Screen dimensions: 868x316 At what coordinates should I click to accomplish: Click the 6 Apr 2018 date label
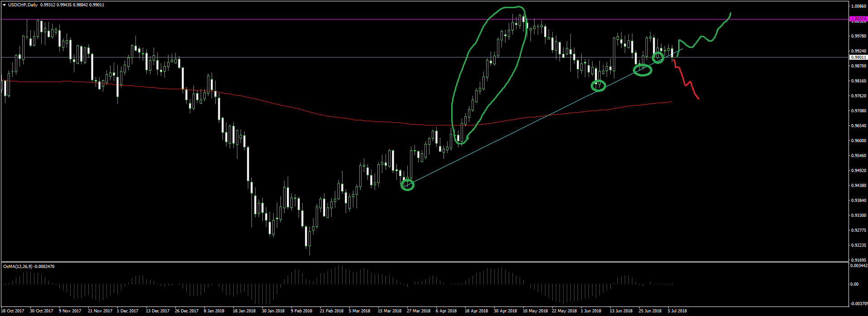click(447, 311)
